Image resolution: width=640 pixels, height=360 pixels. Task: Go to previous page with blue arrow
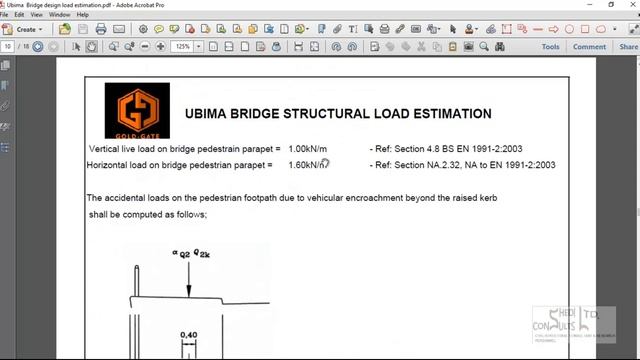point(38,47)
